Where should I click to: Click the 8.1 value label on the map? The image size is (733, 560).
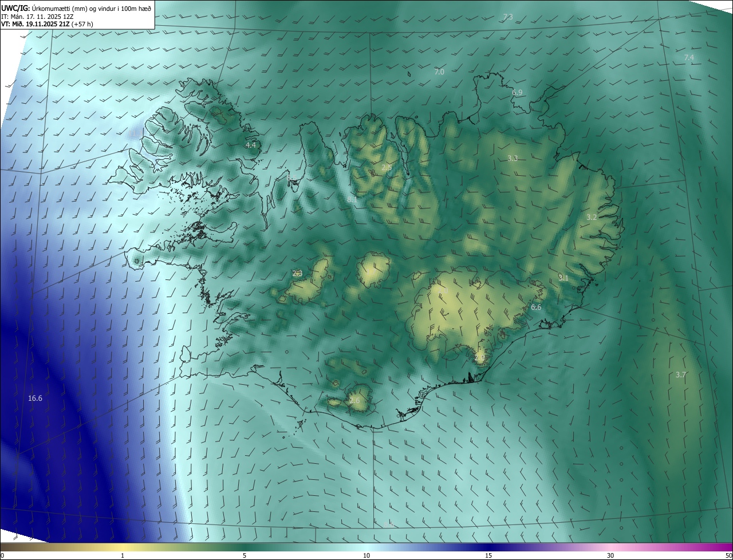click(x=352, y=199)
